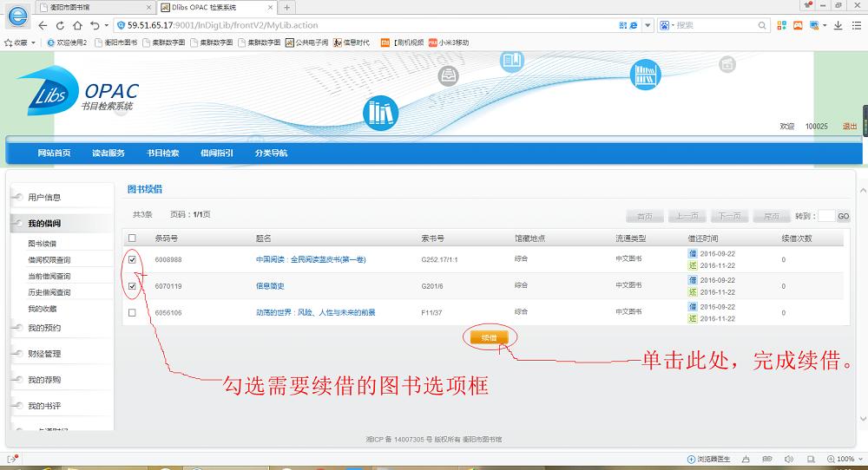Uncheck the checkbox for barcode 6070119
The height and width of the screenshot is (470, 868).
coord(132,286)
